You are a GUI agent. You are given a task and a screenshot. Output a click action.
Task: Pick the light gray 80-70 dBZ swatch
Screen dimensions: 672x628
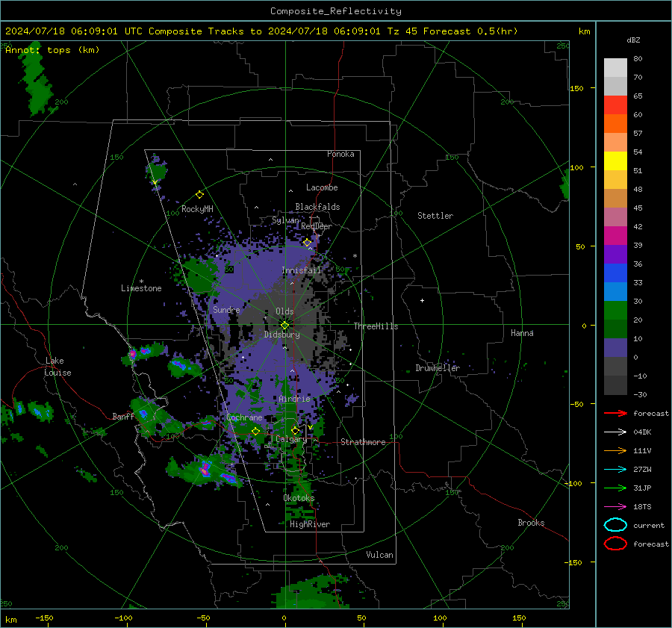[615, 68]
